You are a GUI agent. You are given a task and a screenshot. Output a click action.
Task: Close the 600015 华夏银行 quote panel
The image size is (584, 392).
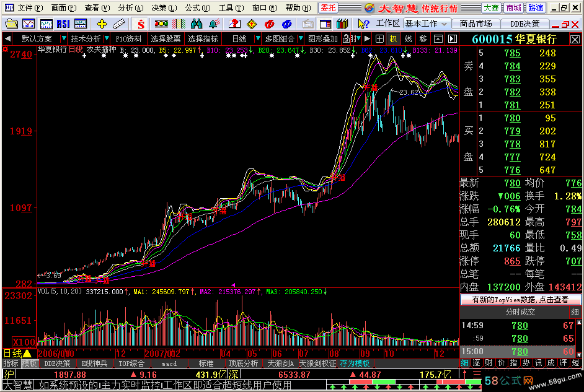(x=575, y=39)
